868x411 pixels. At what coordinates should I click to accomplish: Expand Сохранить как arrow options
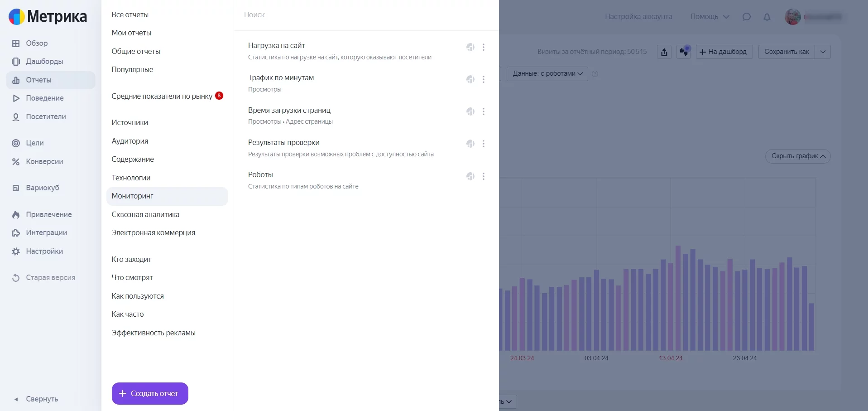(823, 52)
